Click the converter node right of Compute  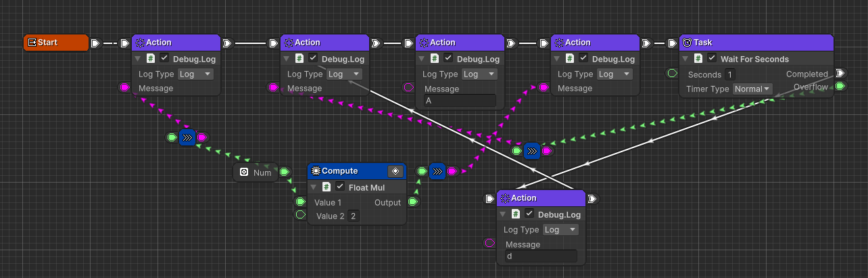[436, 172]
